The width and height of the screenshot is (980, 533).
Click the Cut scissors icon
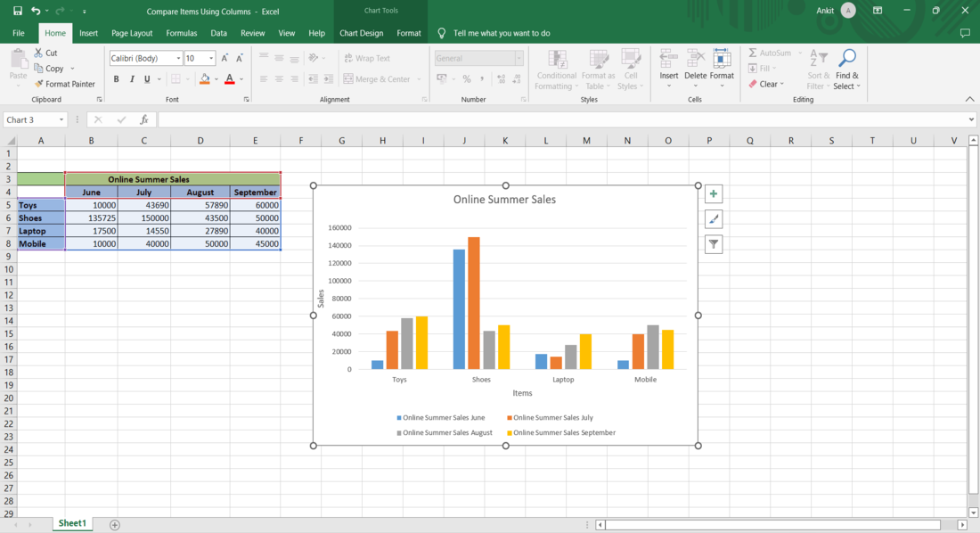click(39, 53)
